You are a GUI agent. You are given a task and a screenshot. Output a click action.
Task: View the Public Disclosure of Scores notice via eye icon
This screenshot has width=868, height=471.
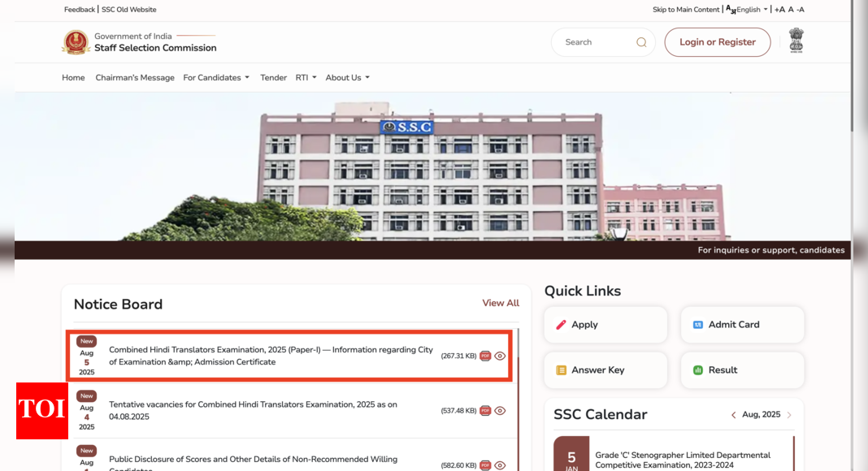(500, 465)
